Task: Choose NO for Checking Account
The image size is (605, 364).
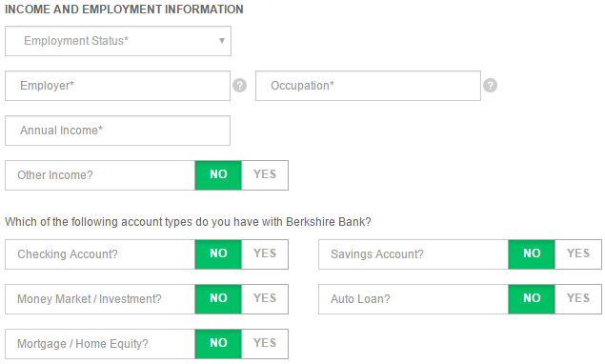Action: pos(218,254)
